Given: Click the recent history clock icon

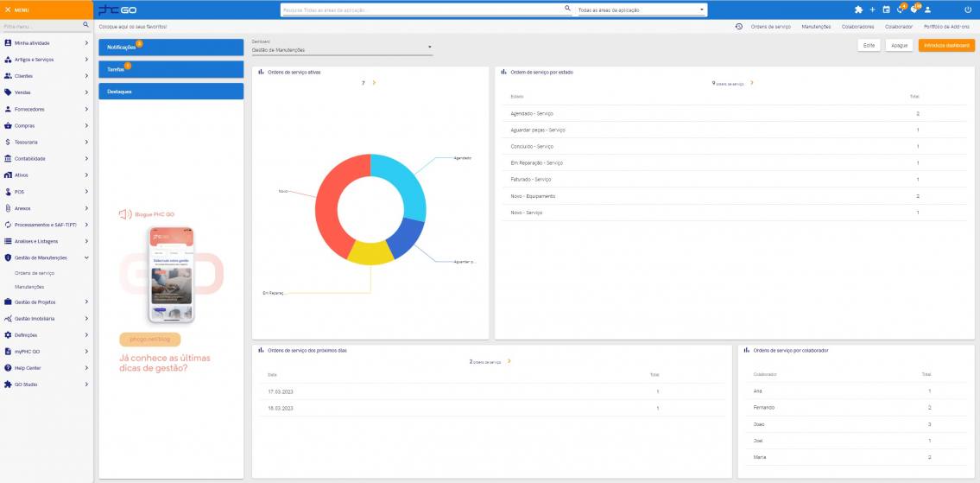Looking at the screenshot, I should (x=739, y=27).
